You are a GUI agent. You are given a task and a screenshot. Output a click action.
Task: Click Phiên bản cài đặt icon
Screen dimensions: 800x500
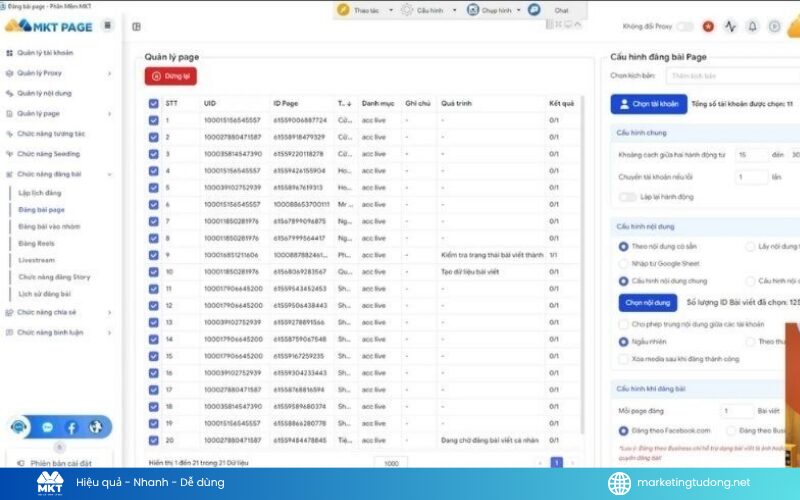coord(21,463)
